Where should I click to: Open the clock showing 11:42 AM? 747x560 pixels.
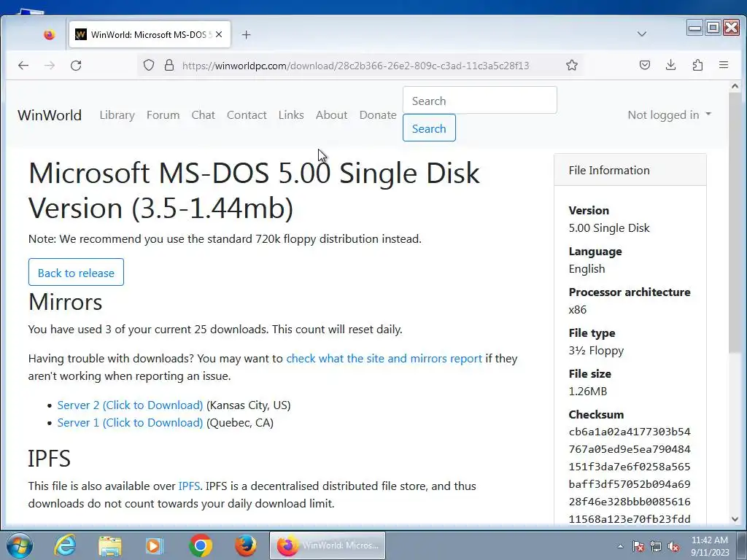click(709, 545)
